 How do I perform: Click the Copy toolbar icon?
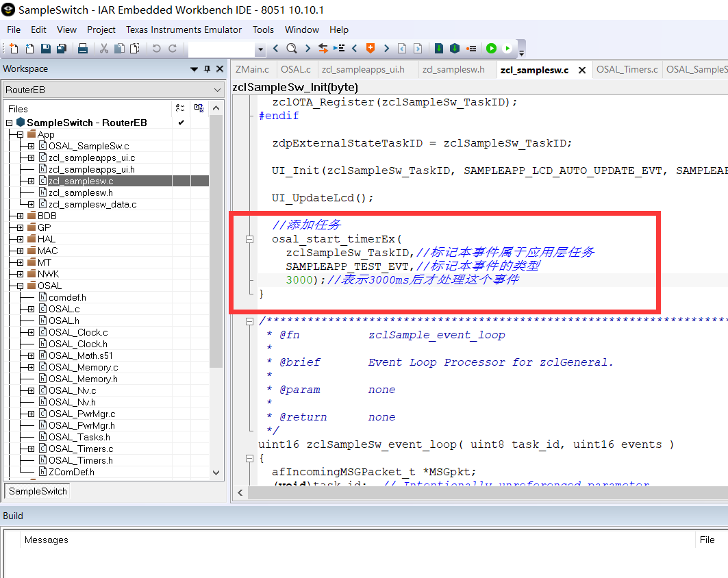121,49
